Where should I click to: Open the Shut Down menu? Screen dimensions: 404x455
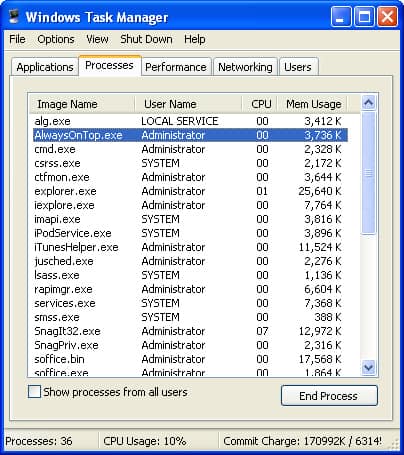coord(146,39)
